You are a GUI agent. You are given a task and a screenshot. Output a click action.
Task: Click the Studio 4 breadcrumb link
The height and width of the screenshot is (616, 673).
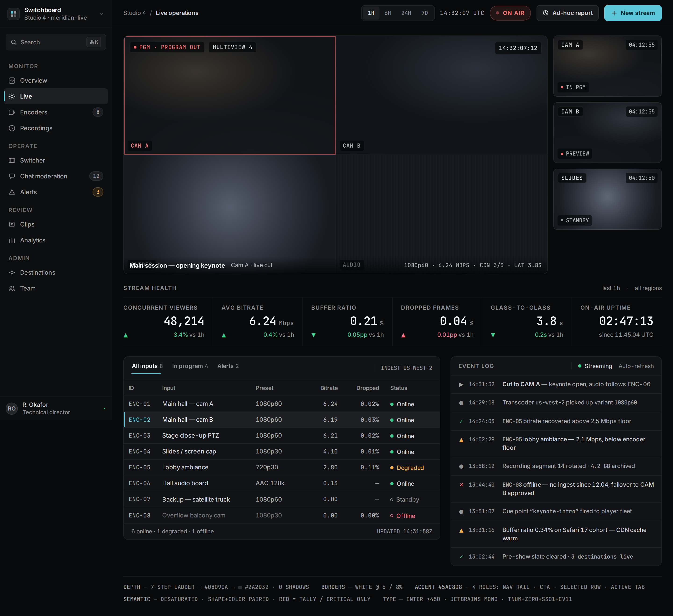point(135,13)
